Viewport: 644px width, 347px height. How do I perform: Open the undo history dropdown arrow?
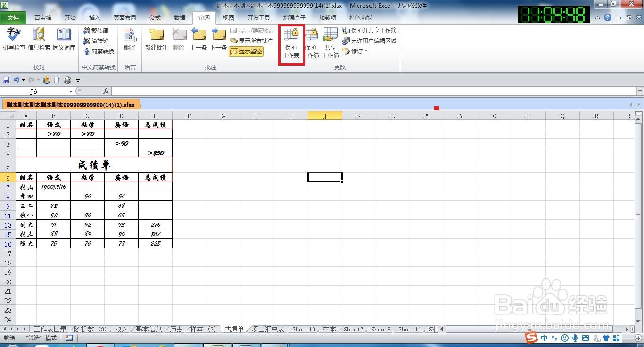point(23,80)
